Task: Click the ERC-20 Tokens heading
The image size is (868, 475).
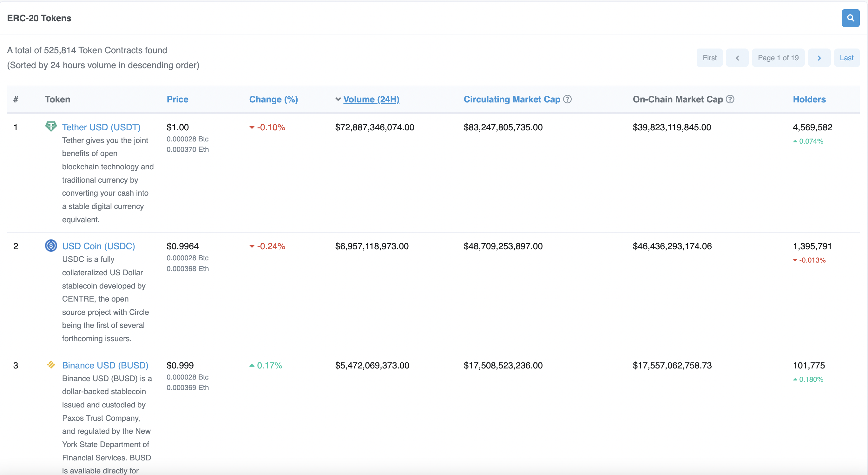Action: pyautogui.click(x=39, y=18)
